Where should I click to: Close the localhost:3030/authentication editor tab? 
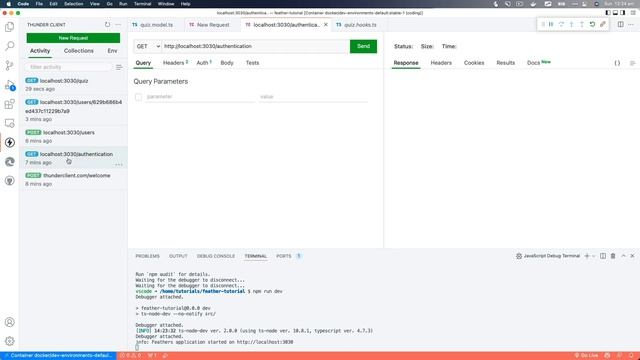pos(326,24)
